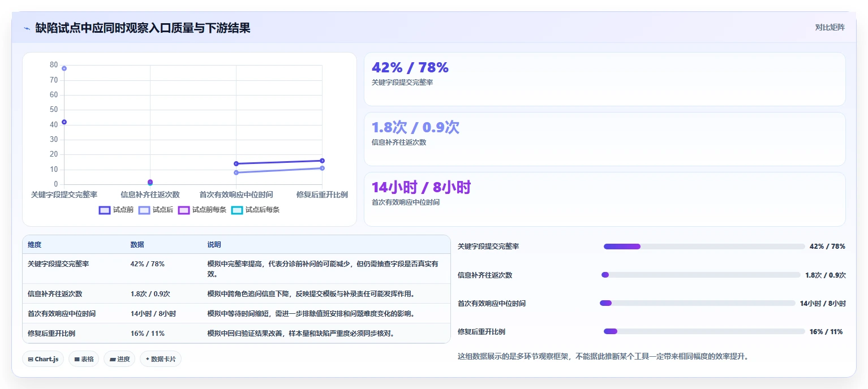Select the 表格 tag chip
This screenshot has width=868, height=389.
click(x=84, y=359)
